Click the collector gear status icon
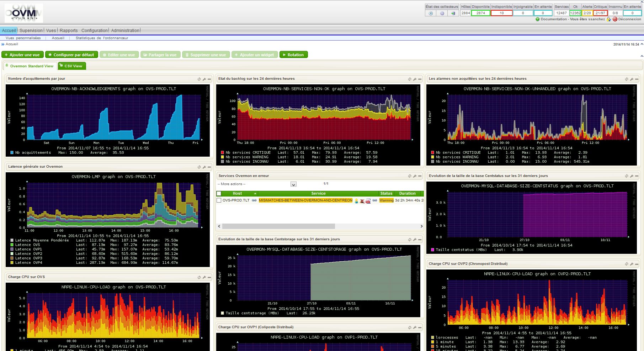644x351 pixels. pos(442,13)
